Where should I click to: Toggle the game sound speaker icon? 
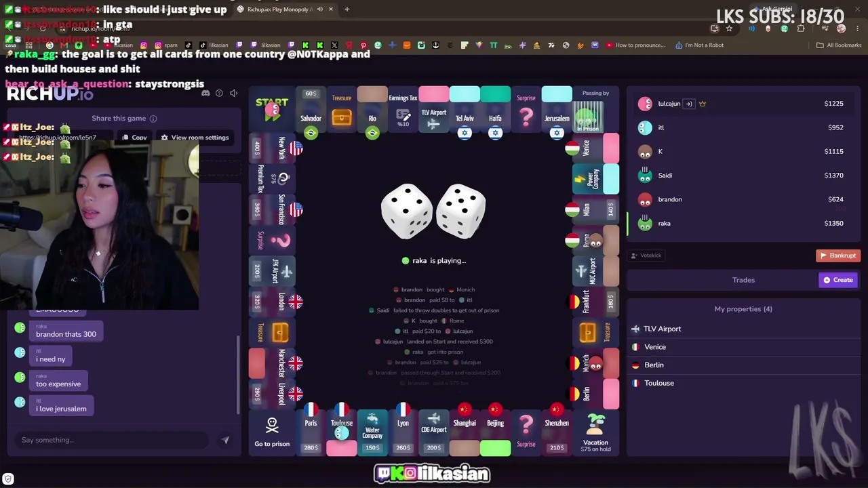point(233,93)
